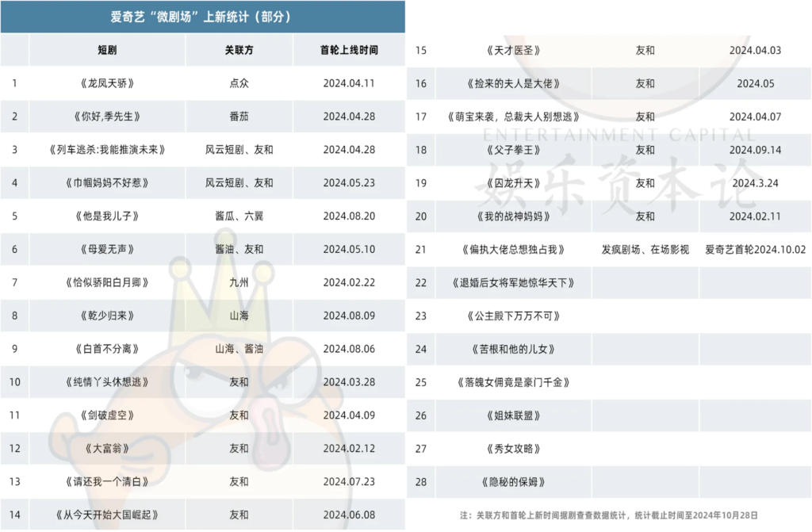Click the date 2024.04.11

point(349,83)
